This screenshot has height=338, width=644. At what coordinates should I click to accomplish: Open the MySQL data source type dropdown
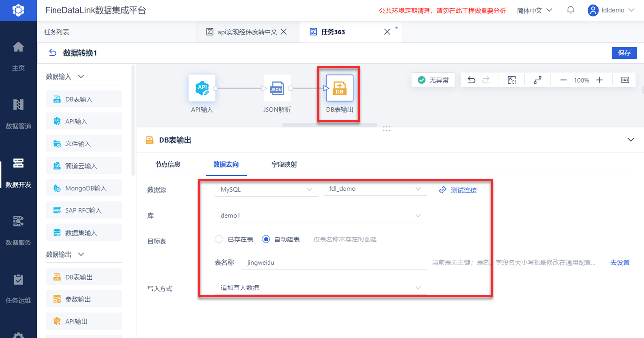[266, 189]
